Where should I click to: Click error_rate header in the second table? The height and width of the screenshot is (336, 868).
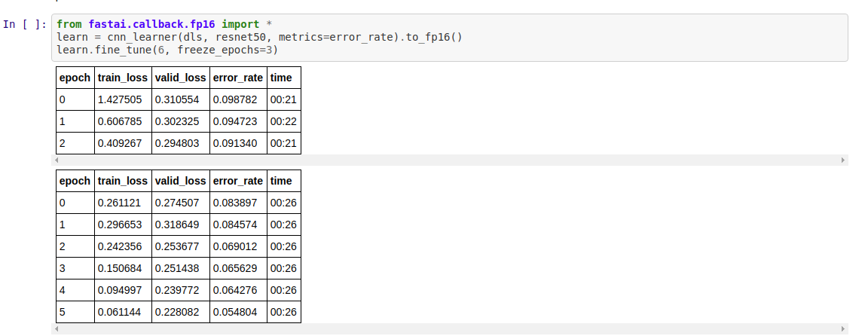[238, 181]
